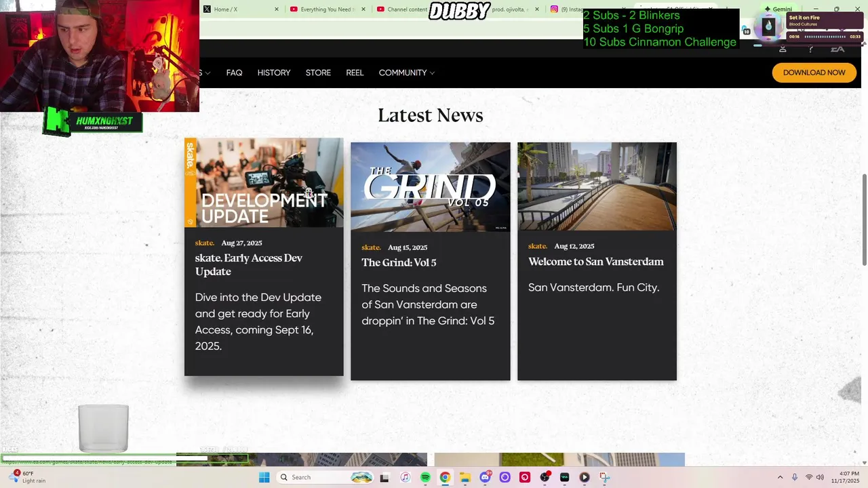Open Google Chrome taskbar icon
Viewport: 868px width, 488px height.
[445, 477]
